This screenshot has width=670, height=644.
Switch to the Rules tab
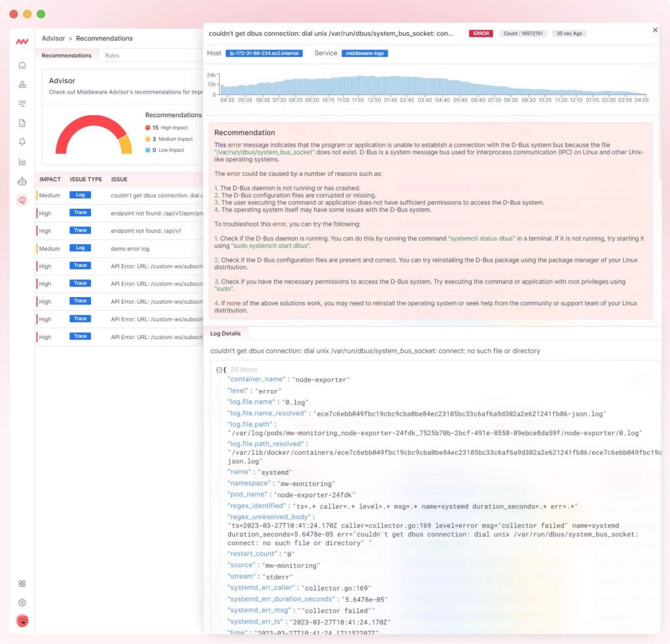pyautogui.click(x=112, y=55)
